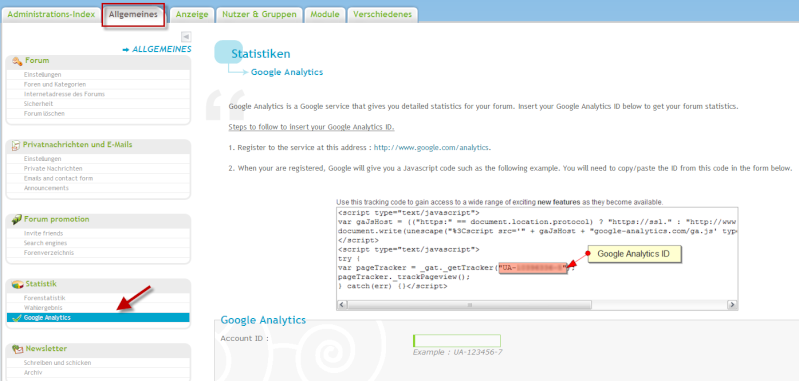
Task: Click the Statistik section icon
Action: (x=17, y=284)
